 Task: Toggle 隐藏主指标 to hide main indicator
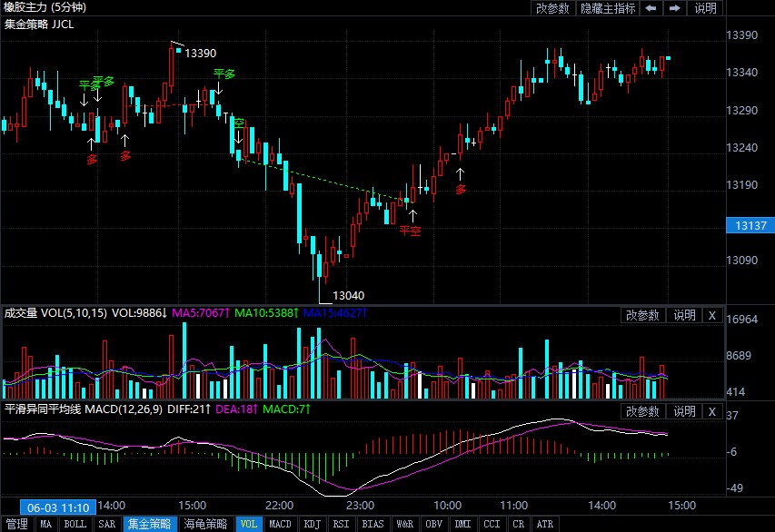[608, 8]
